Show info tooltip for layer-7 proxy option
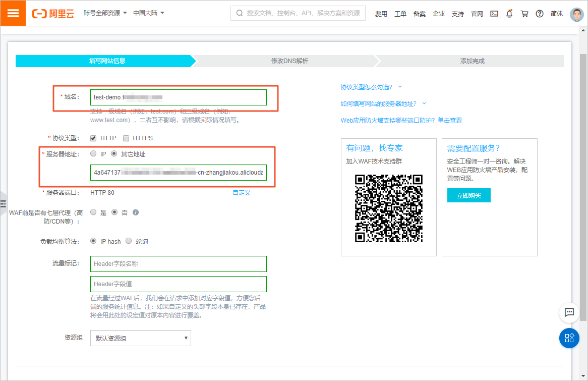The height and width of the screenshot is (381, 588). 136,212
